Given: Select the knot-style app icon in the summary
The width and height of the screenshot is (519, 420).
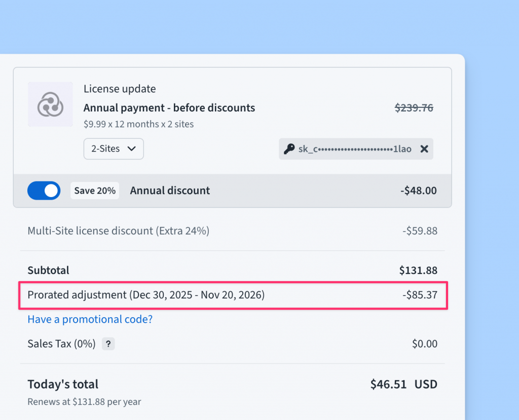Looking at the screenshot, I should pyautogui.click(x=50, y=104).
